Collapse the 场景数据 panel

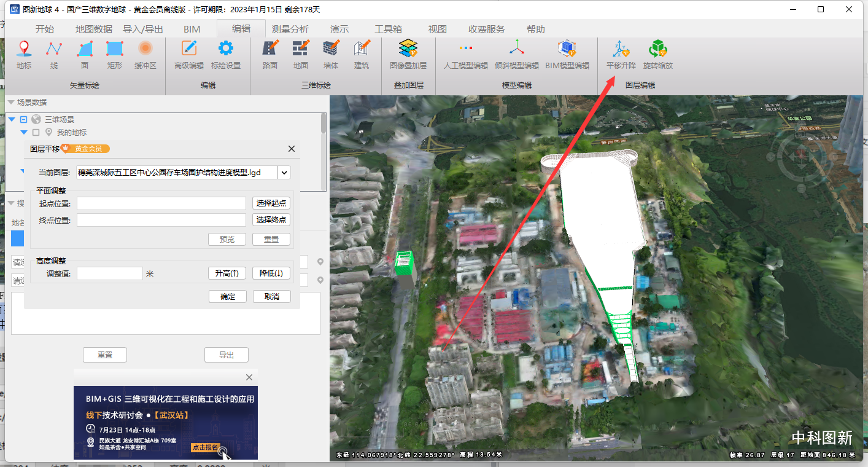11,102
